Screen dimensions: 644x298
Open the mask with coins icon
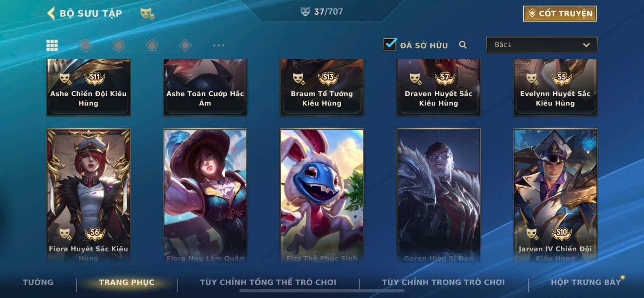tap(147, 14)
